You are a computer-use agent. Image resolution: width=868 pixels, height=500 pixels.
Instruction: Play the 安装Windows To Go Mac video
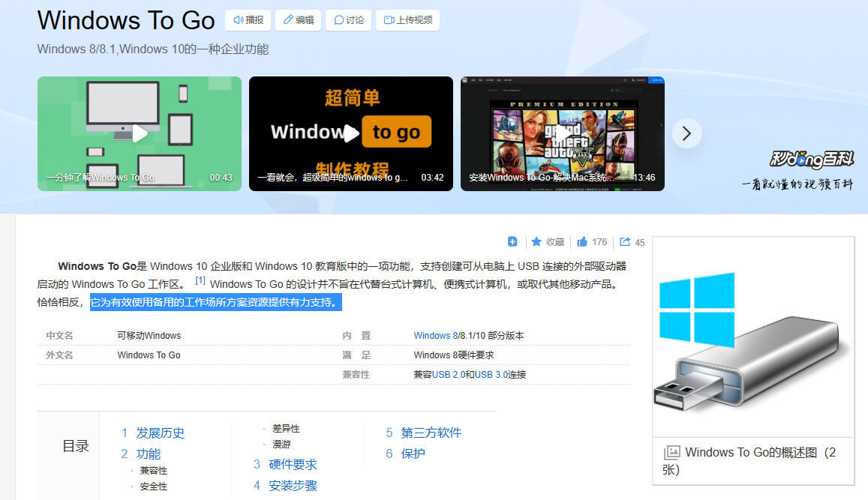tap(563, 134)
